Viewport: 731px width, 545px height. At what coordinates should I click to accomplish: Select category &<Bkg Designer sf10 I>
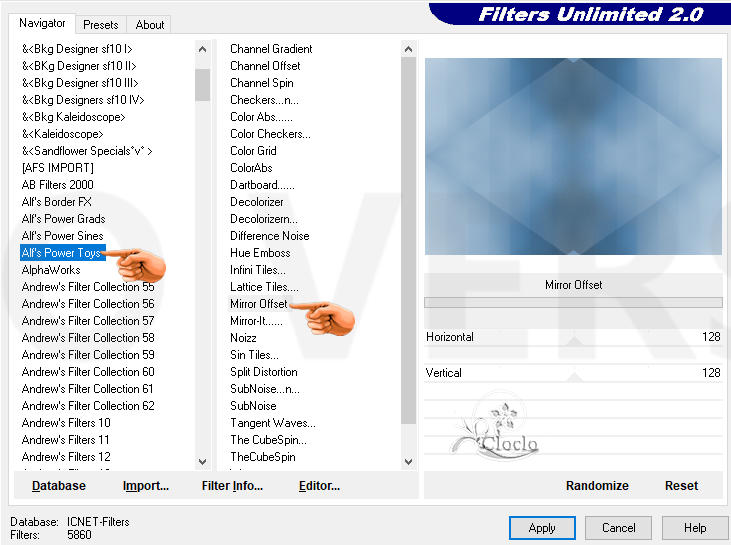77,49
